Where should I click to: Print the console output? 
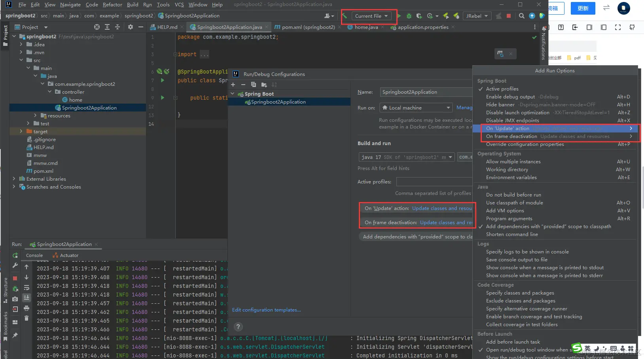pos(27,308)
